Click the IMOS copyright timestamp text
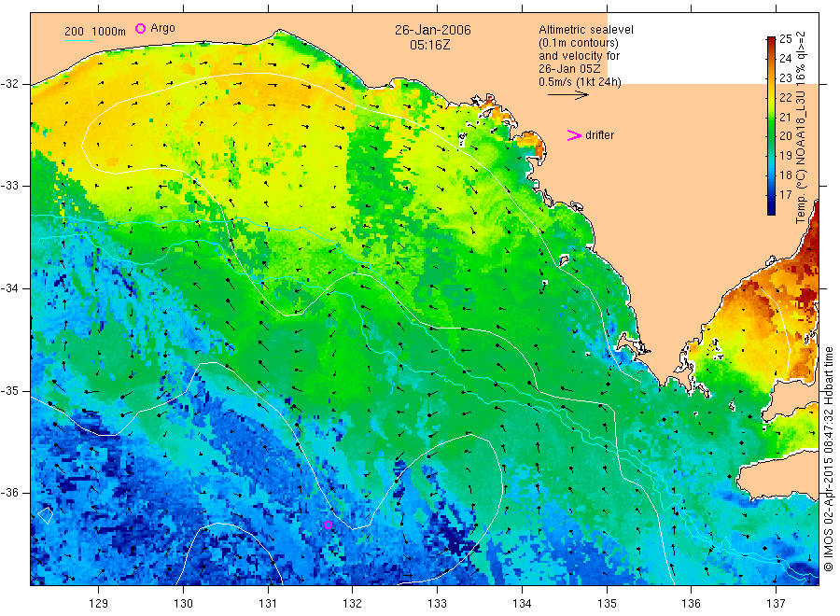The image size is (840, 616). (x=828, y=459)
